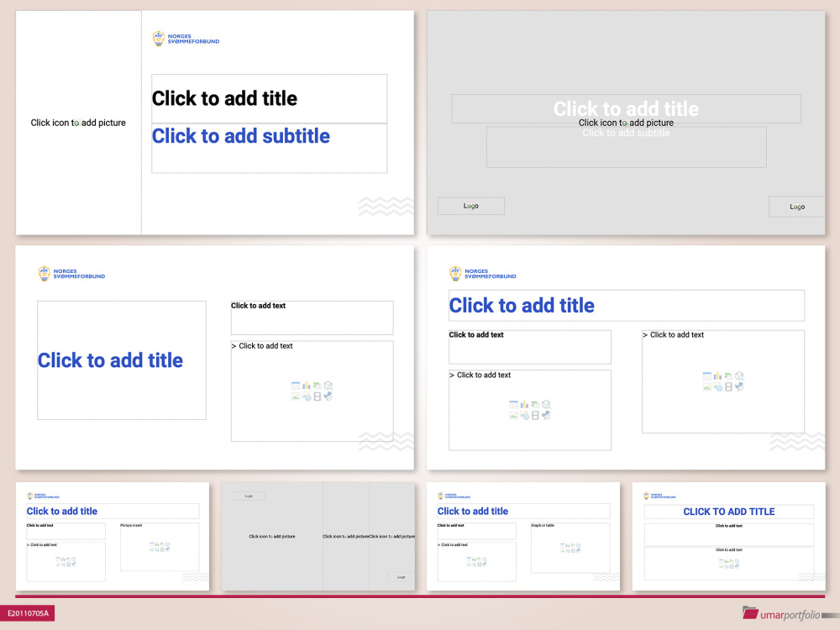The width and height of the screenshot is (840, 630).
Task: Click the leftmost picture placeholder in three-picture slide
Action: click(x=272, y=536)
